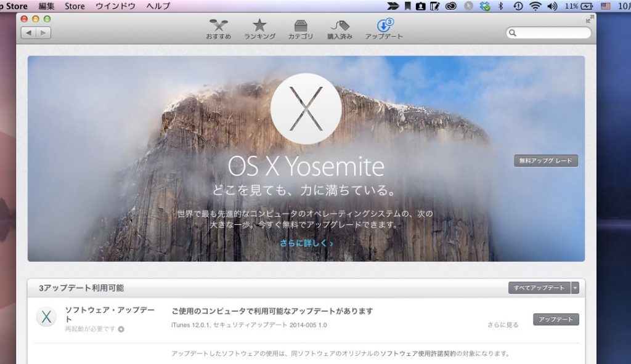Click すべてアップデート to update all
The image size is (631, 364).
click(539, 288)
